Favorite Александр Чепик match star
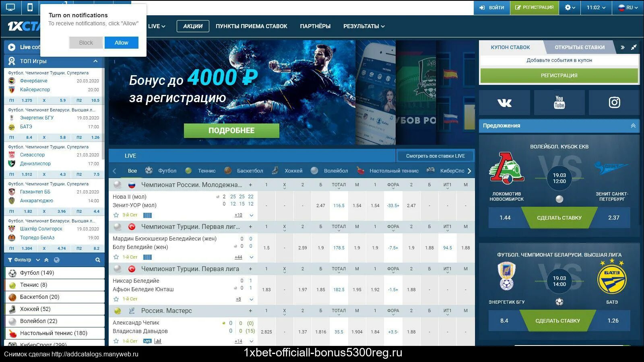 [116, 341]
